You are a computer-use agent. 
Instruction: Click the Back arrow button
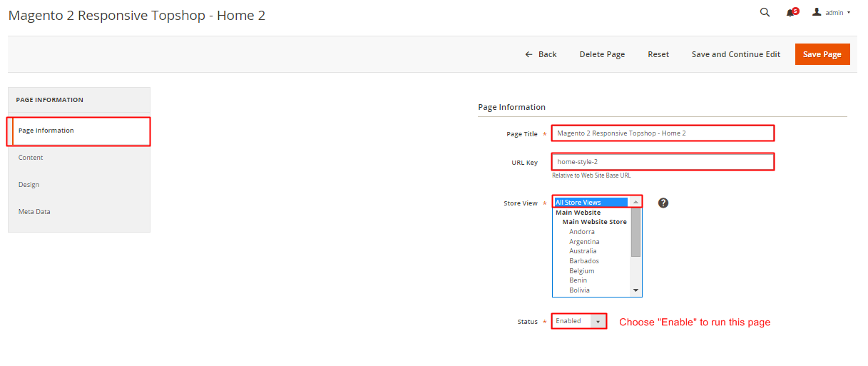click(x=541, y=54)
